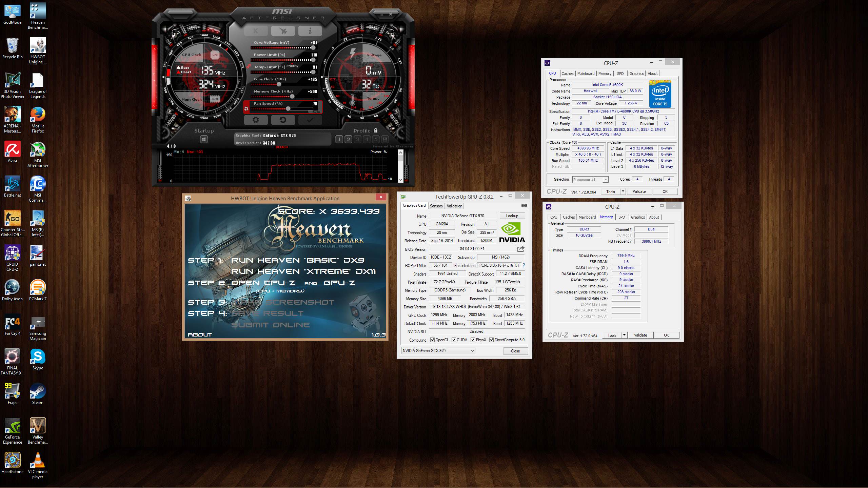Screen dimensions: 868x488
Task: Open the Caches tab in top CPU-Z window
Action: point(567,74)
